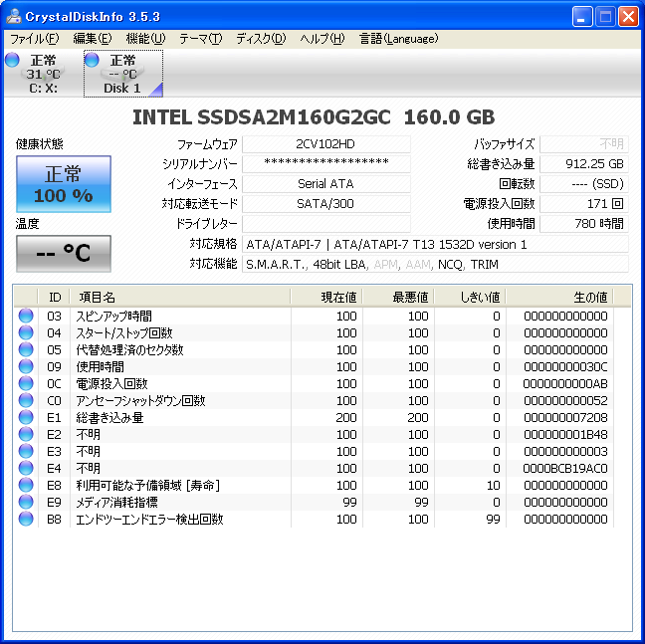Select the 利用可能な予備領域 [寿命] row name
Image resolution: width=645 pixels, height=644 pixels.
[x=148, y=485]
